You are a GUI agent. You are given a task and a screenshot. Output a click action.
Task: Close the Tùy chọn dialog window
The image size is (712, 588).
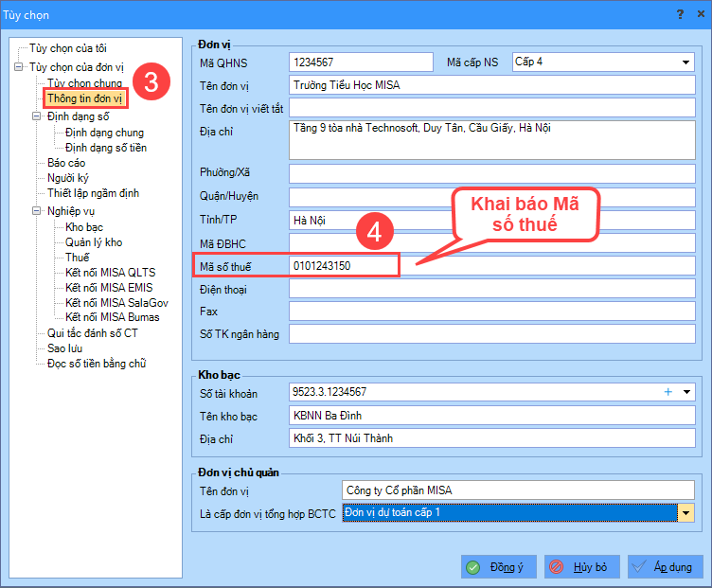pyautogui.click(x=698, y=14)
